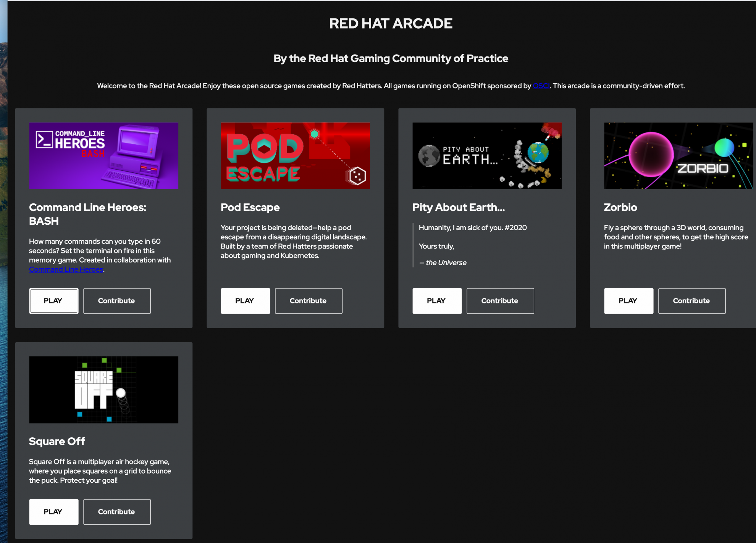Click the Command Line Heroes BASH game banner
The width and height of the screenshot is (756, 543).
[x=103, y=156]
